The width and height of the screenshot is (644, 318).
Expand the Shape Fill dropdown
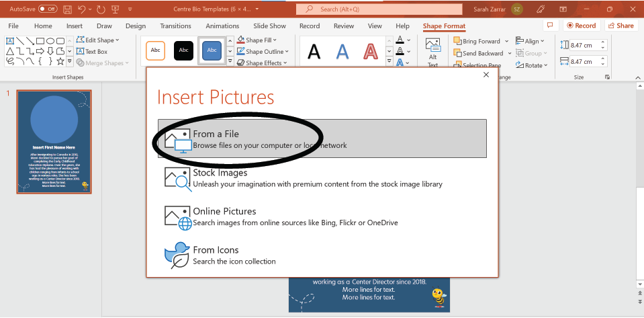click(263, 40)
